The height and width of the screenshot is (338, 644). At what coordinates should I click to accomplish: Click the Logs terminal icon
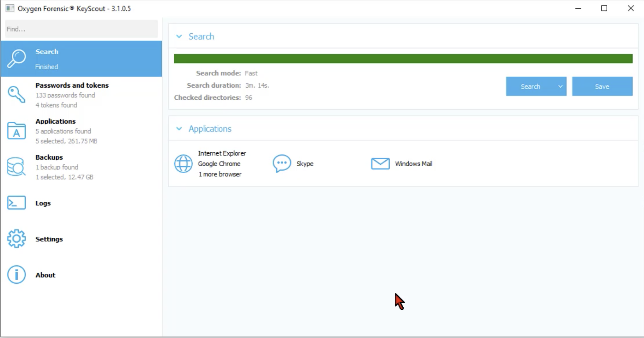click(16, 203)
